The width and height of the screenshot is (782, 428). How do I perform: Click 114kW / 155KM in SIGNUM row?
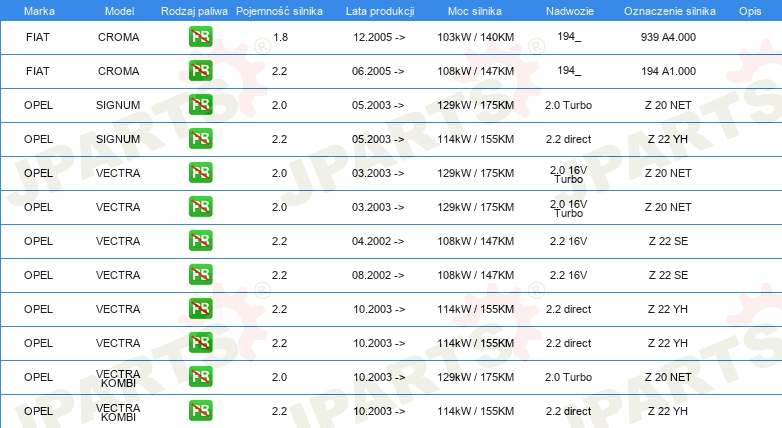[475, 139]
